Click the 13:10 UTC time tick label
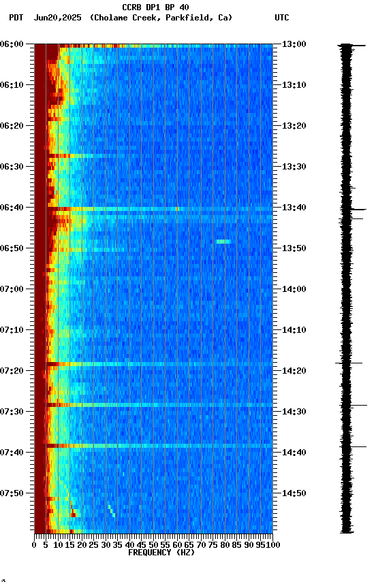This screenshot has width=376, height=588. (294, 85)
